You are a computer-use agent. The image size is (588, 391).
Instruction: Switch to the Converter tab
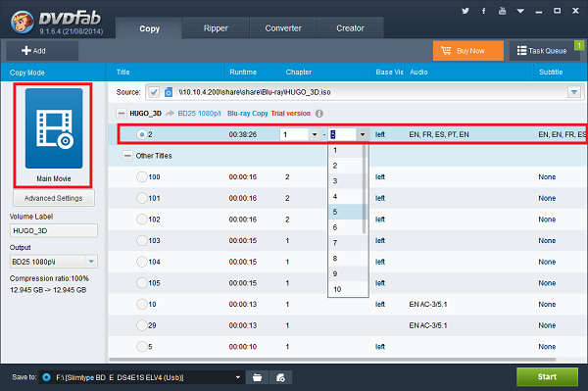283,28
